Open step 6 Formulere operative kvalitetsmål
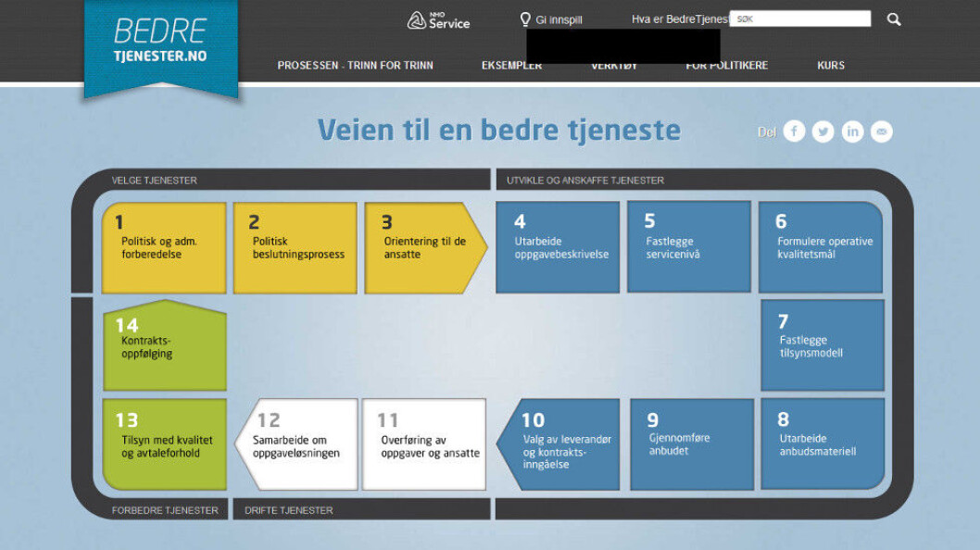The width and height of the screenshot is (980, 550). 821,247
